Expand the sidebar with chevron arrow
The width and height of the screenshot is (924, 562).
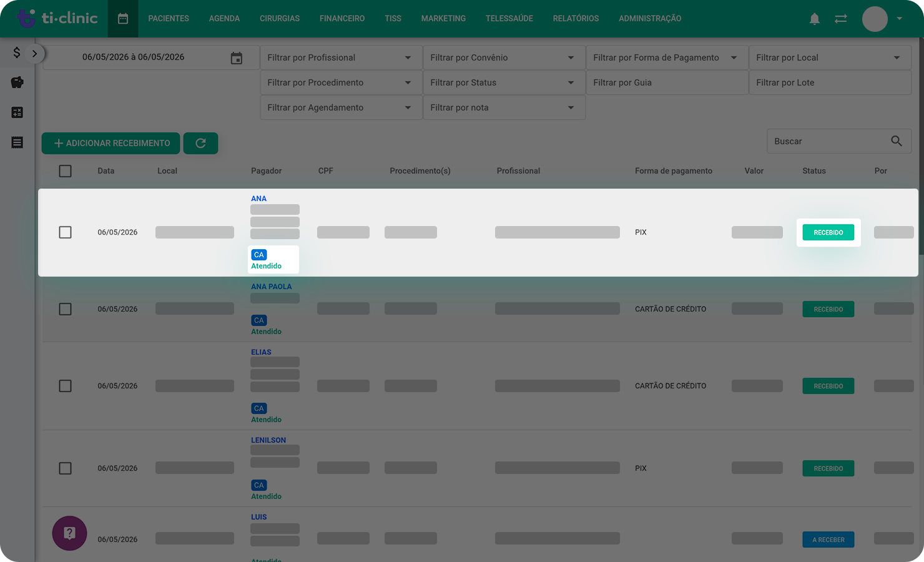[x=34, y=54]
